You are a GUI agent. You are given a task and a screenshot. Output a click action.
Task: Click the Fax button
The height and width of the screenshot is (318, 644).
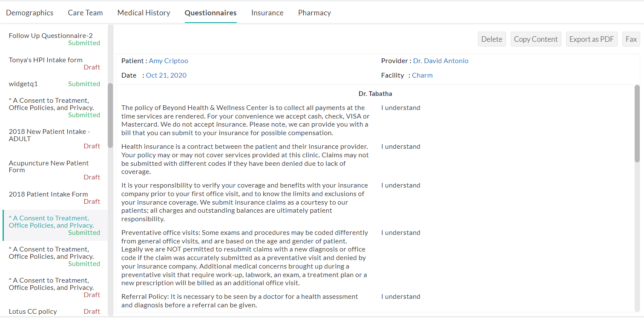[x=631, y=39]
